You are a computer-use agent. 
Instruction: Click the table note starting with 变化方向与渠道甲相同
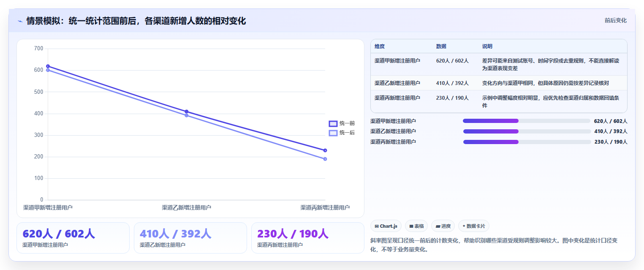tap(546, 83)
